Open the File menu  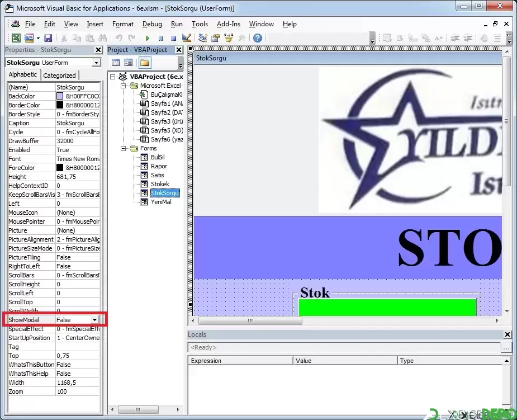tap(30, 24)
